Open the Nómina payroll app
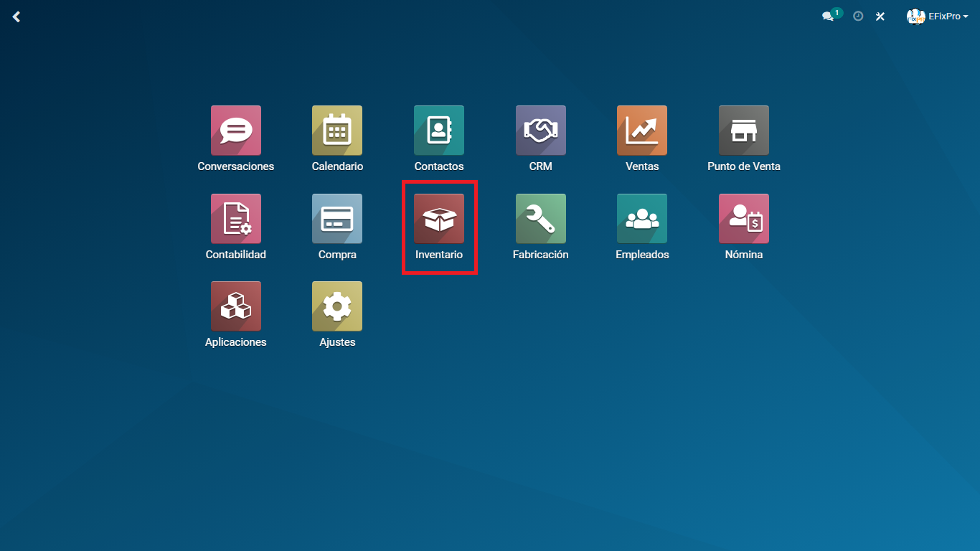 [x=744, y=219]
